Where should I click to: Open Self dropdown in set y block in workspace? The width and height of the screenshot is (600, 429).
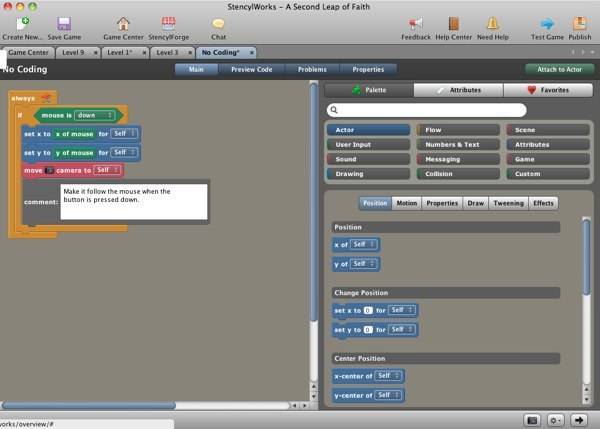coord(124,152)
